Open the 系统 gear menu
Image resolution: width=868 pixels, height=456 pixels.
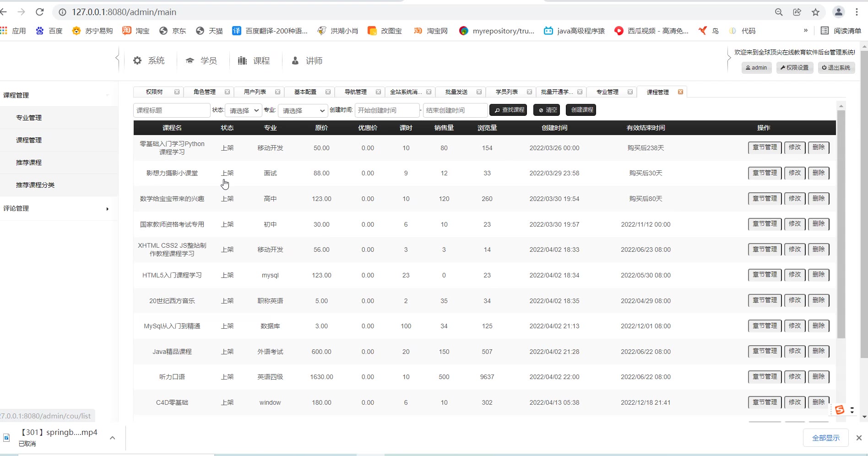[149, 60]
